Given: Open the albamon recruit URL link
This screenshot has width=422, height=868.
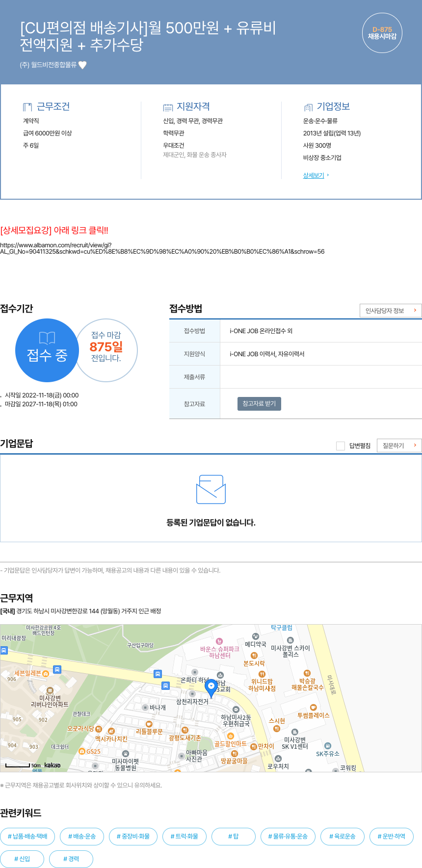Looking at the screenshot, I should (162, 248).
